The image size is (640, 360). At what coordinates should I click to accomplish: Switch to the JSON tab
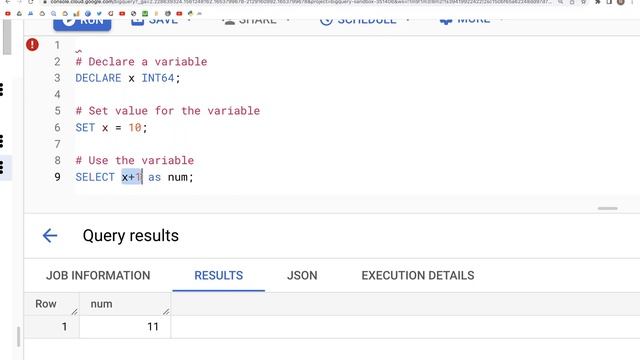(302, 276)
